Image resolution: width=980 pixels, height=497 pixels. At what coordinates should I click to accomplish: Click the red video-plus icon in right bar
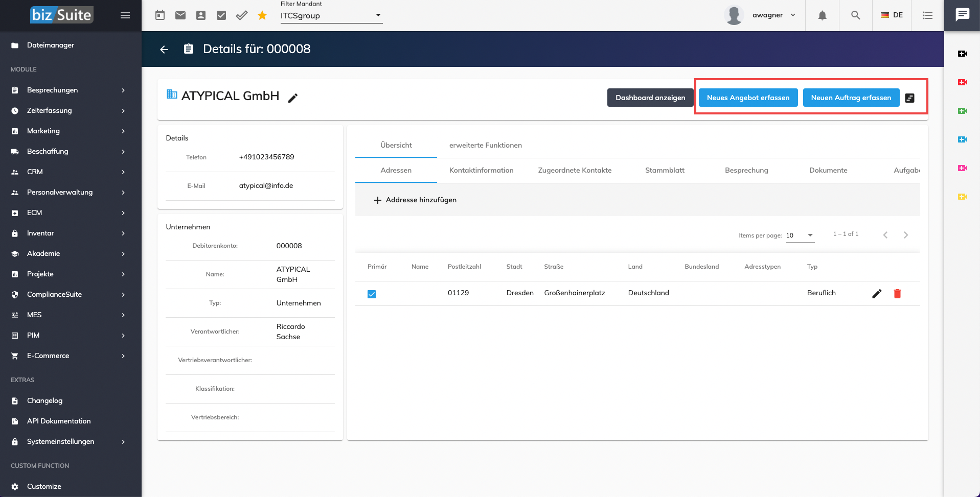(x=962, y=82)
